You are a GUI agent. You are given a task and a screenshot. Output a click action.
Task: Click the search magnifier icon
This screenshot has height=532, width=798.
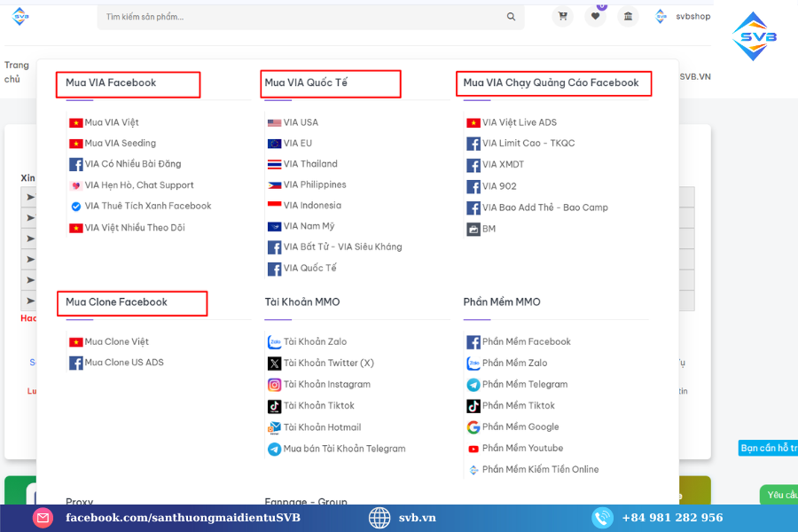pyautogui.click(x=511, y=17)
